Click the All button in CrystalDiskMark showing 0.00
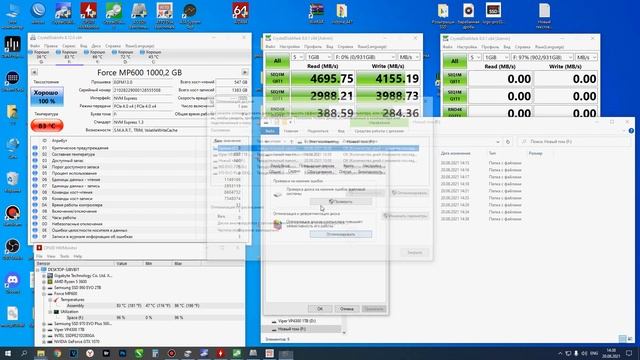Image resolution: width=640 pixels, height=360 pixels. coord(455,61)
